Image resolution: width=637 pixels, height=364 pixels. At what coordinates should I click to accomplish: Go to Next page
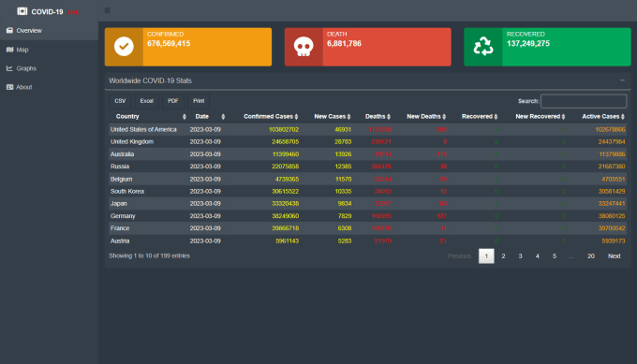point(614,256)
